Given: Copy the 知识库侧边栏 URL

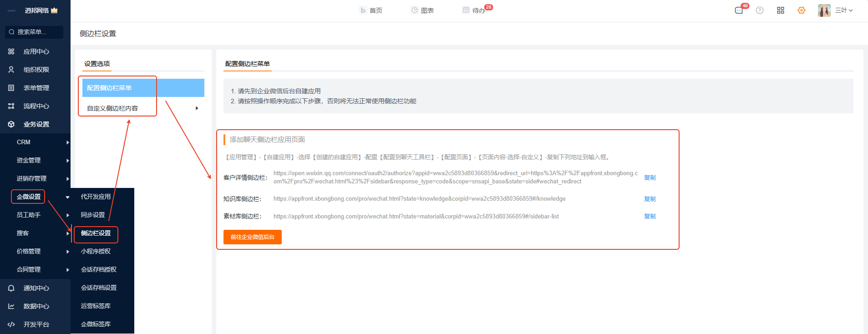Looking at the screenshot, I should click(x=650, y=199).
